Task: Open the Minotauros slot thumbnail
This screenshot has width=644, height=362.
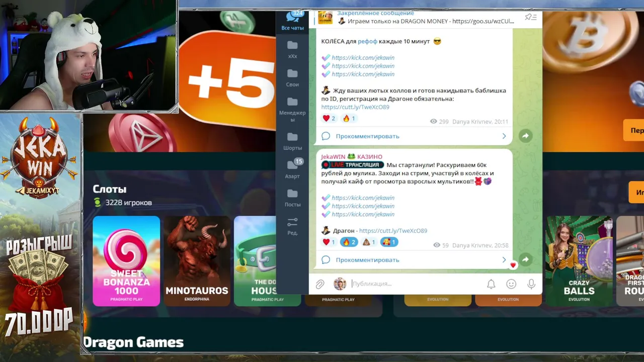Action: pyautogui.click(x=197, y=261)
